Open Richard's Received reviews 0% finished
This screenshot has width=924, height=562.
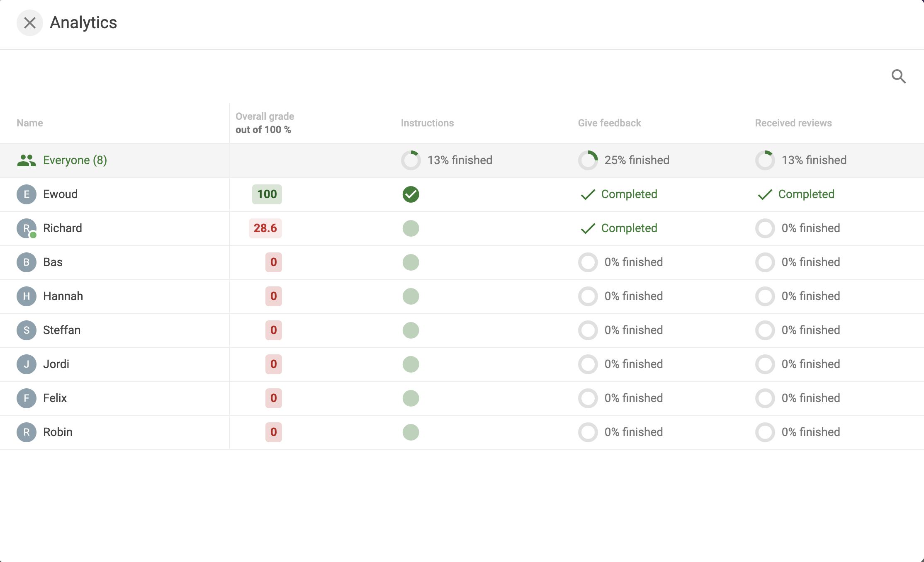(798, 228)
